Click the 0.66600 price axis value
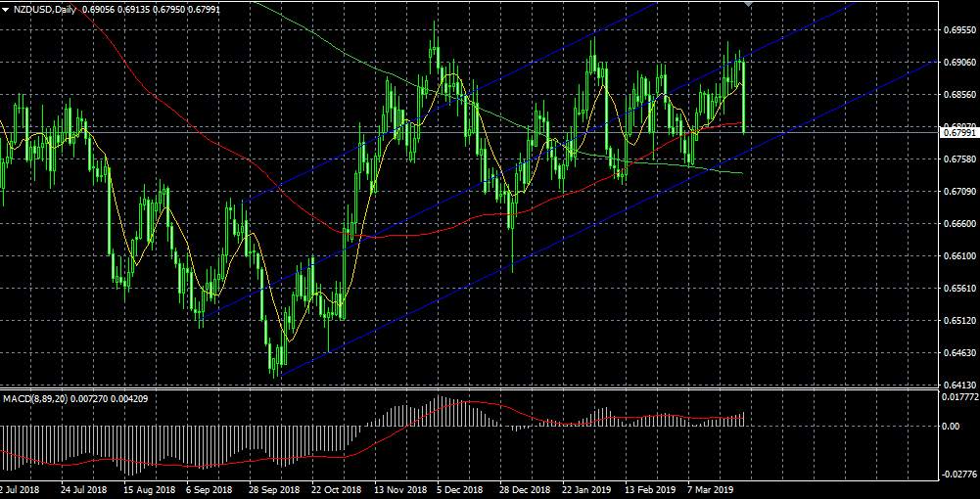 [x=959, y=224]
